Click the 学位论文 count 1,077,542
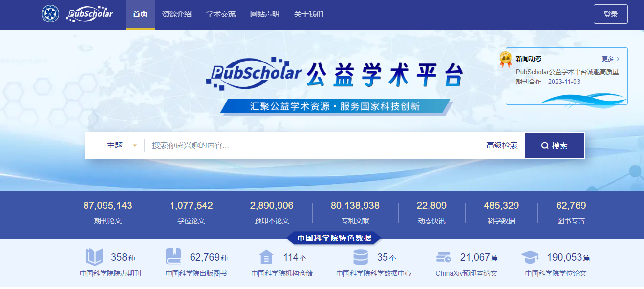 [x=192, y=206]
